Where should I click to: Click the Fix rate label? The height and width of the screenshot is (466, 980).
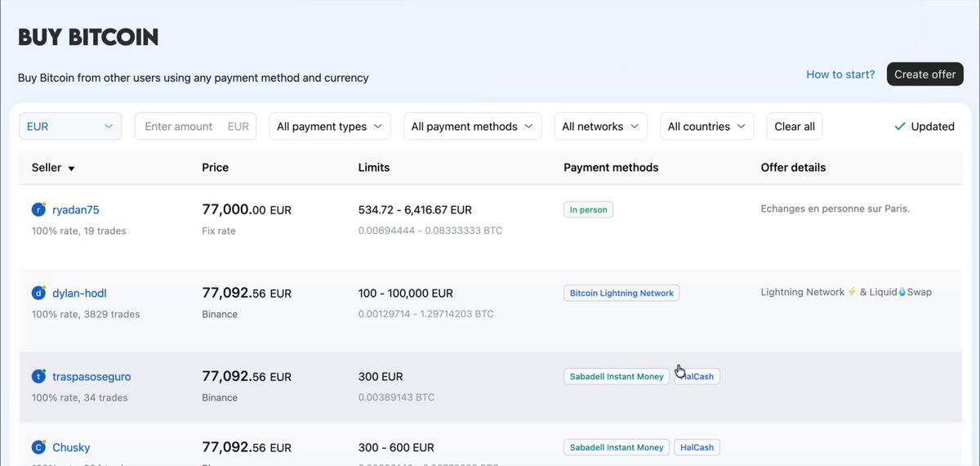pos(219,231)
